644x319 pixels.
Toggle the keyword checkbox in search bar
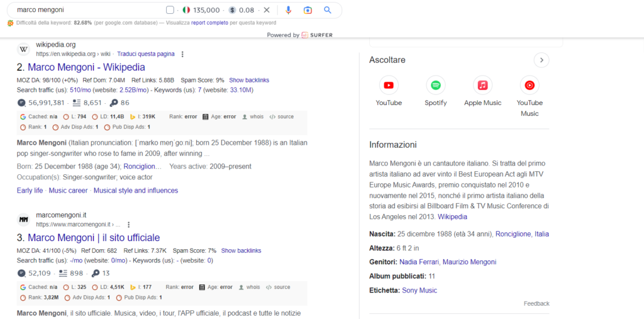click(x=170, y=10)
